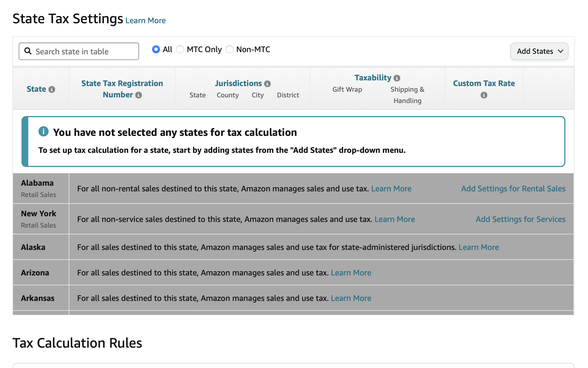Open Learn More link in Alabama row
Viewport: 588px width, 368px height.
tap(391, 189)
